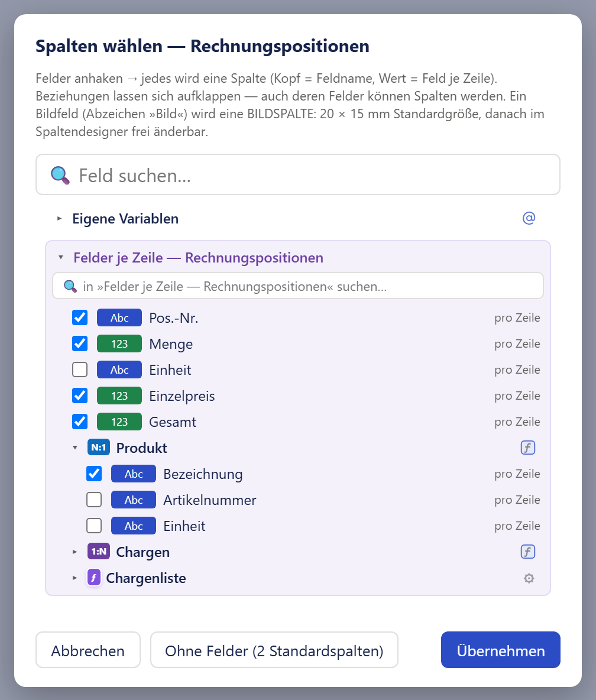
Task: Check the Artikelnummer checkbox under Produkt
Action: (x=94, y=500)
